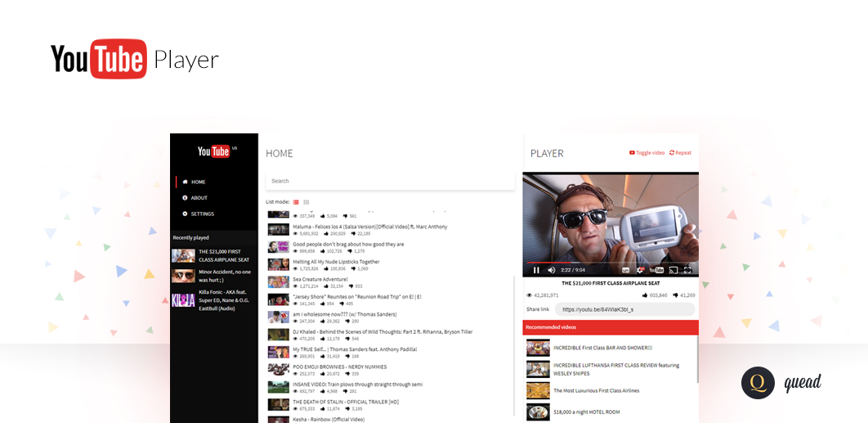Click the Recommended videos red header
Screen dimensions: 868x423
pyautogui.click(x=611, y=327)
